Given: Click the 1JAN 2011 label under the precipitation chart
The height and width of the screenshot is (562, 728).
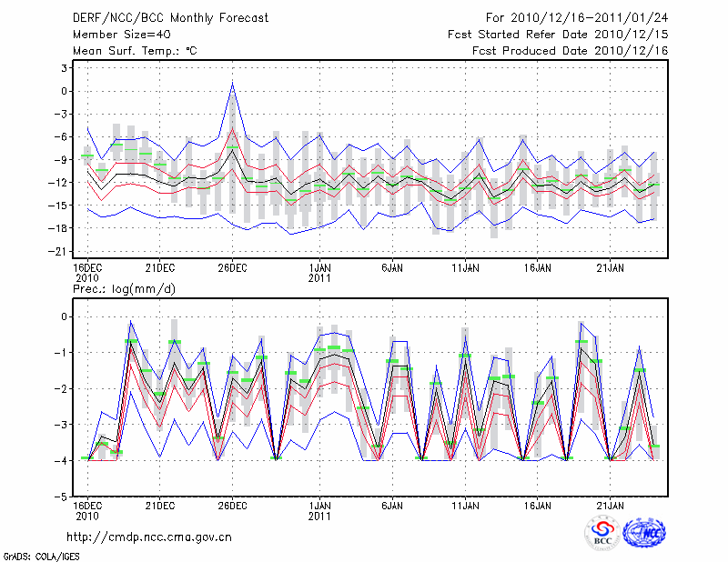Looking at the screenshot, I should 319,509.
